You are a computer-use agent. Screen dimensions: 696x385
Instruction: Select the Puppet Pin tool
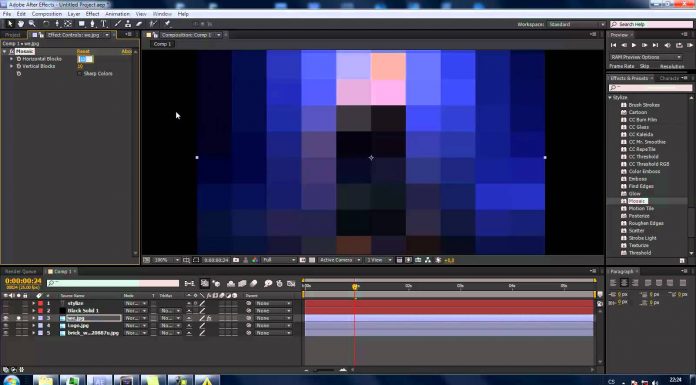[x=168, y=24]
